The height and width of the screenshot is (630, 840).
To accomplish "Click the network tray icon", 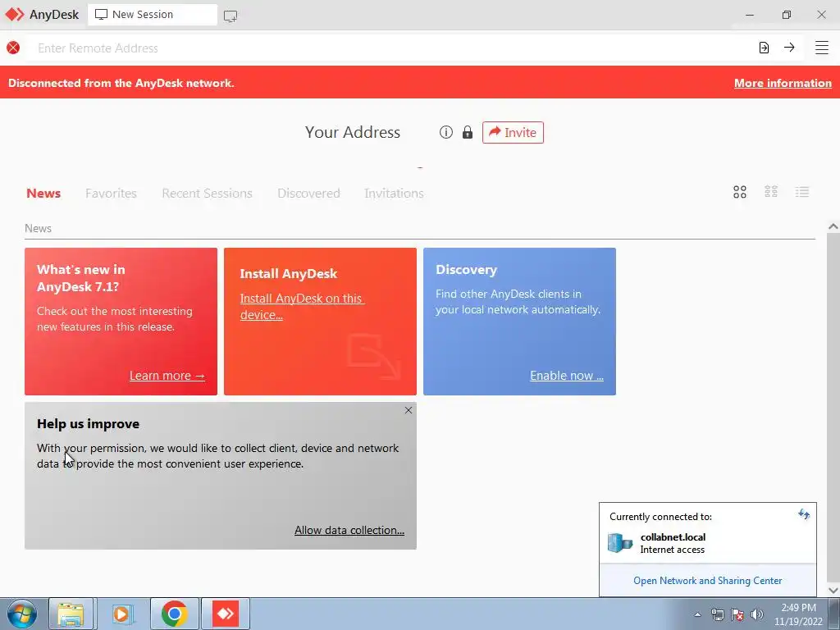I will [x=717, y=614].
